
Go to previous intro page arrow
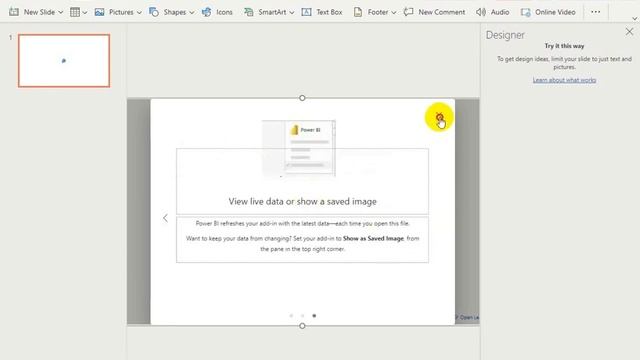(165, 218)
